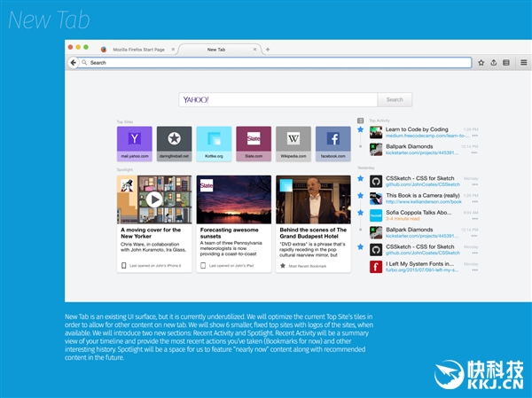Click the '3-4 minute read' label
The height and width of the screenshot is (398, 532).
[403, 219]
